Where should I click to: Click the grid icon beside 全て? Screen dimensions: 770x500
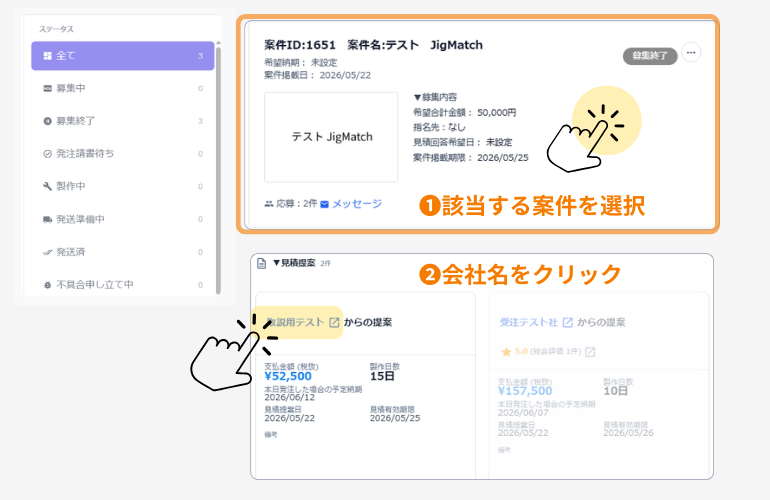pyautogui.click(x=47, y=56)
